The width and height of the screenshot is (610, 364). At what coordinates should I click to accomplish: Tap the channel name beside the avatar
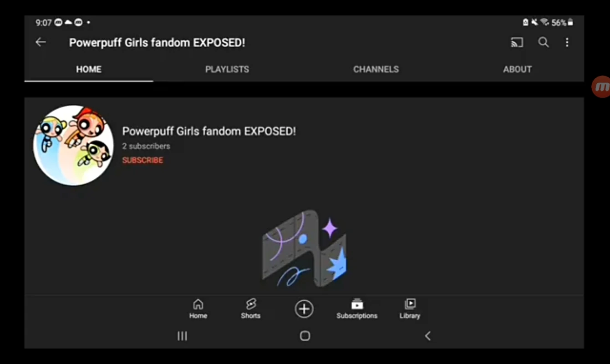click(209, 131)
